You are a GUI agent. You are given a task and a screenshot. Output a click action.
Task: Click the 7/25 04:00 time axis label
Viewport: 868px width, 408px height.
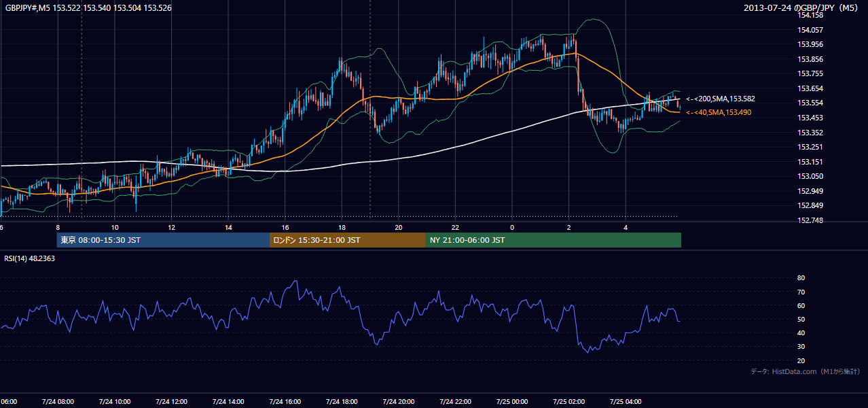626,401
